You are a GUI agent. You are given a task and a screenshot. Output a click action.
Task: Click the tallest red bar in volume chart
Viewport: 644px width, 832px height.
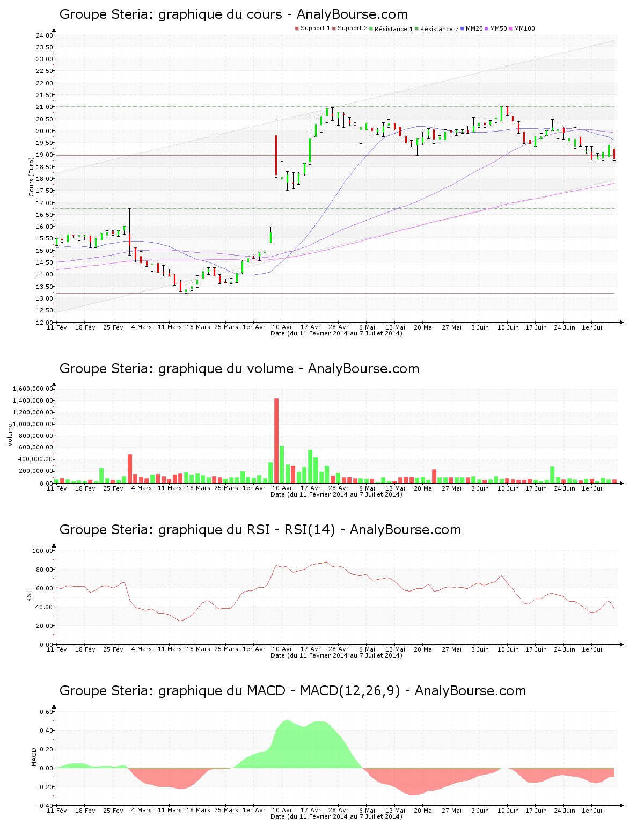point(276,441)
